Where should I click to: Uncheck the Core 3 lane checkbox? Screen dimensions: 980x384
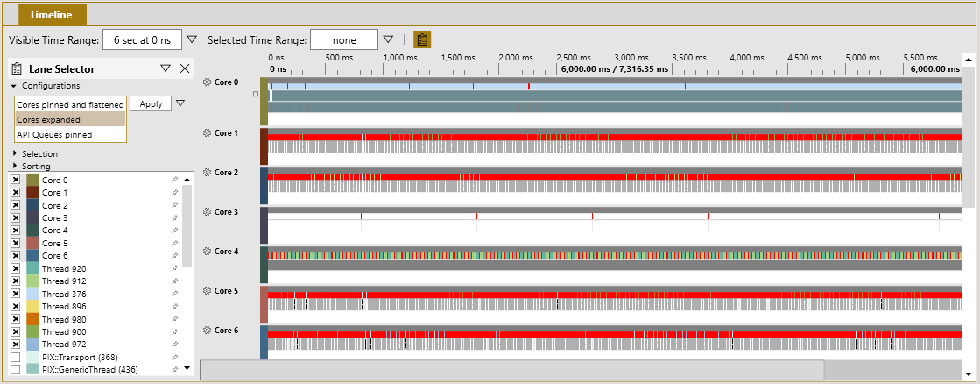(16, 217)
